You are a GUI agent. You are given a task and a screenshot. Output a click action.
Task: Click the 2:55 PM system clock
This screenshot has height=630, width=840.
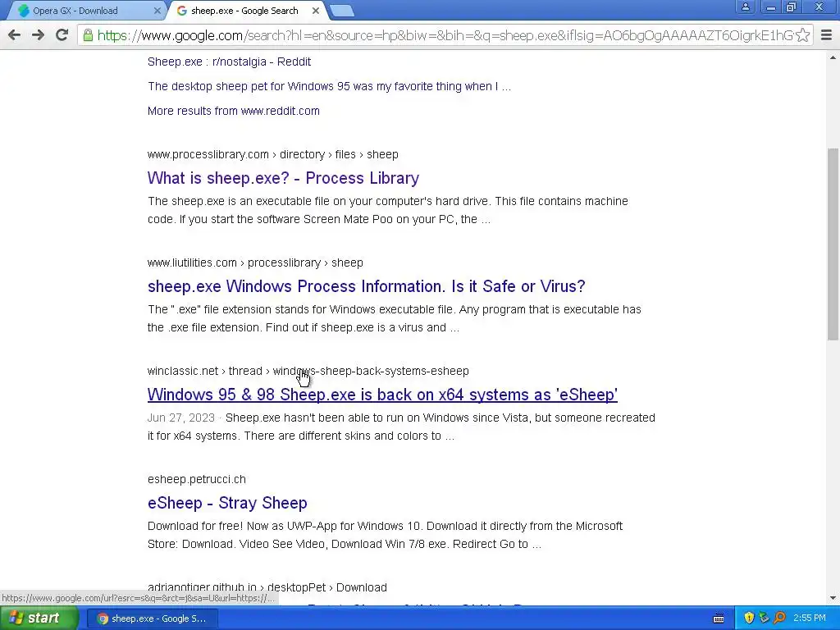(x=810, y=619)
